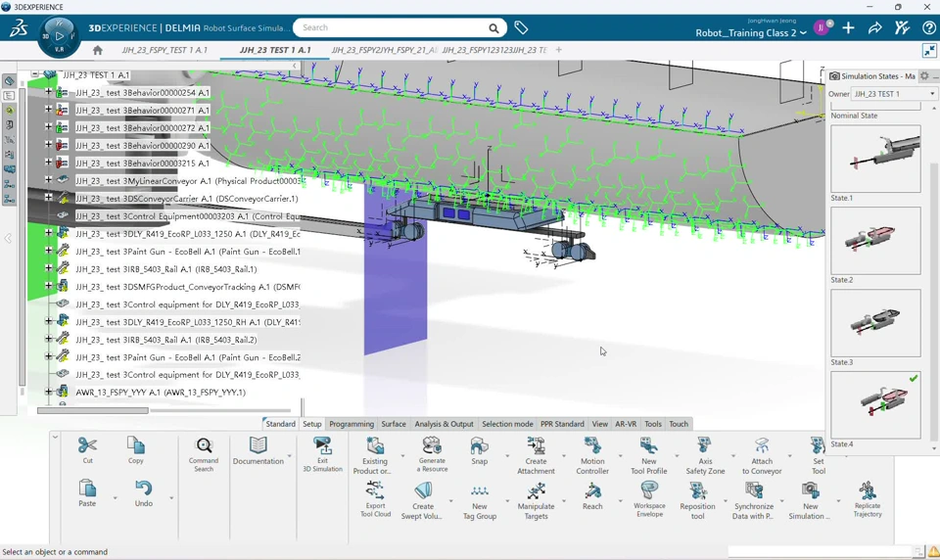Viewport: 940px width, 560px height.
Task: Click Create Attachment tool
Action: [536, 445]
